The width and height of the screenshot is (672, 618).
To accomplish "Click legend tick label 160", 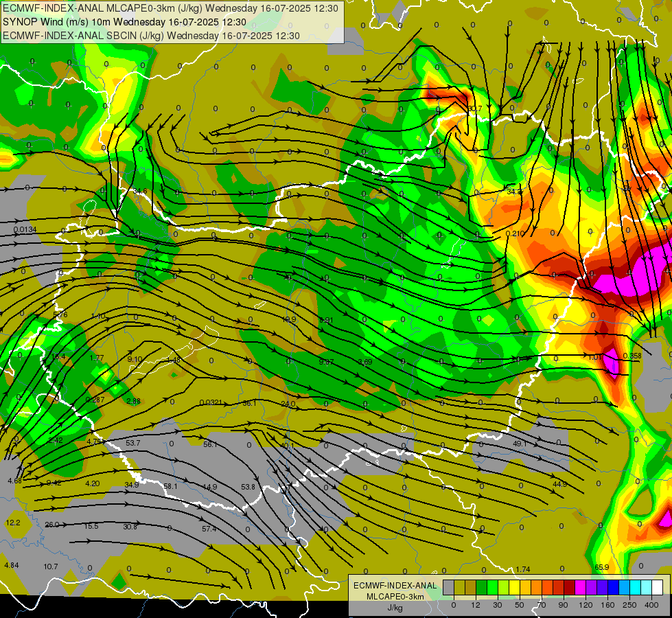I will click(x=607, y=605).
